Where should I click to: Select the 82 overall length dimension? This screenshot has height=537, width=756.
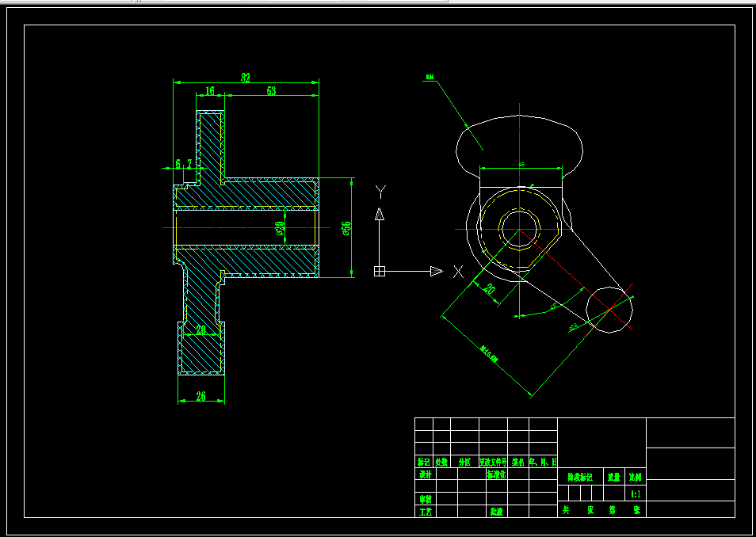point(246,78)
